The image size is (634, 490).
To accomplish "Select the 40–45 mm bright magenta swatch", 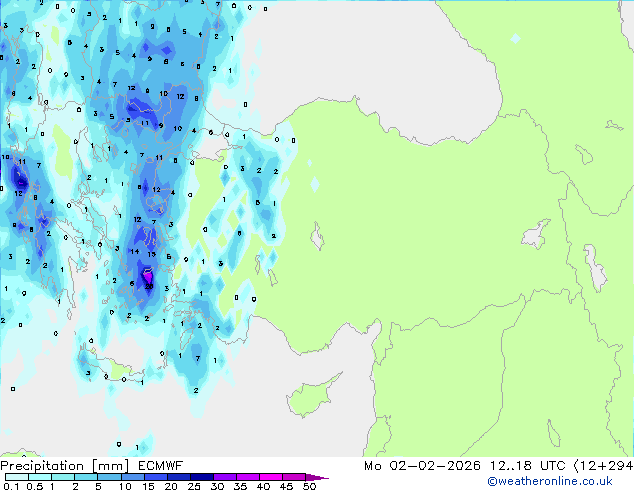I will click(271, 477).
